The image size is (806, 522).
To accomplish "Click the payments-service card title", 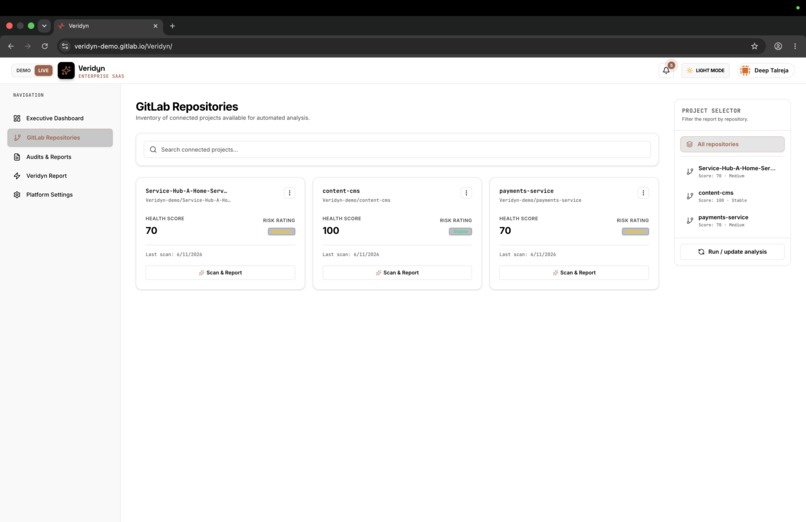I will point(526,191).
